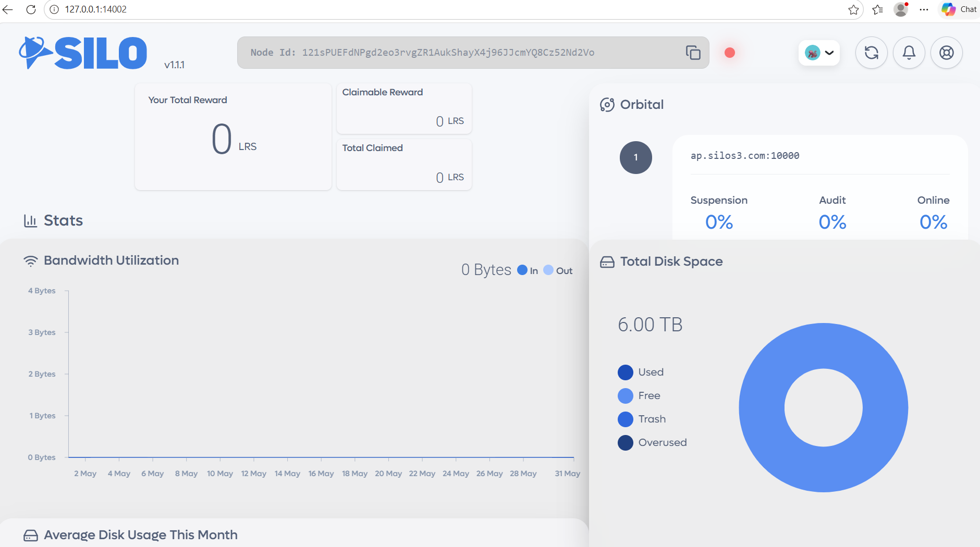This screenshot has width=980, height=547.
Task: Toggle the Out bandwidth legend series
Action: coord(558,270)
